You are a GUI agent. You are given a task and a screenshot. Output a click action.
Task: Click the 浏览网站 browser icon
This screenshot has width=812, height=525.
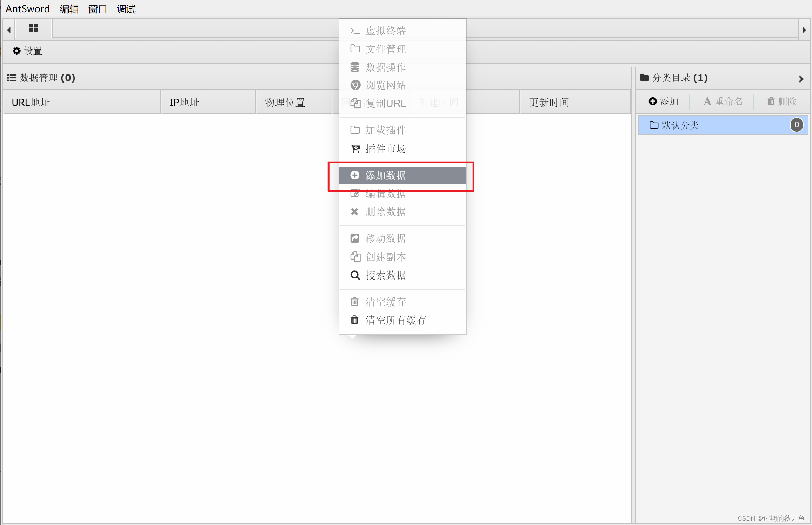pyautogui.click(x=355, y=85)
